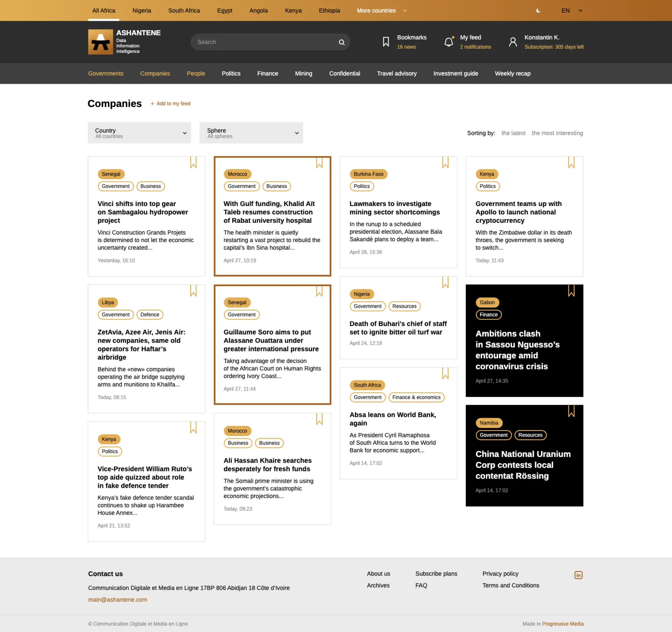Switch to the South Africa tab

(184, 10)
